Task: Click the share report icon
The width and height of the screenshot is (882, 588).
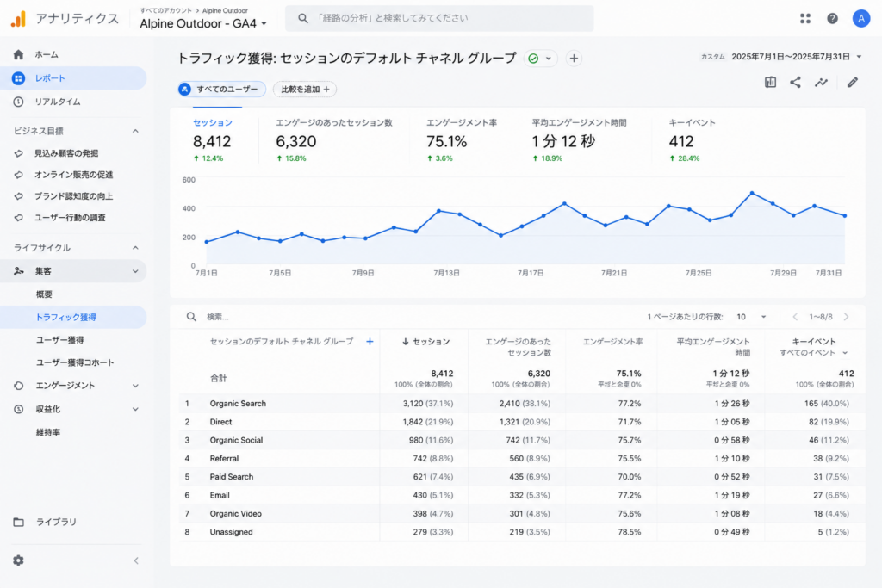Action: tap(795, 82)
